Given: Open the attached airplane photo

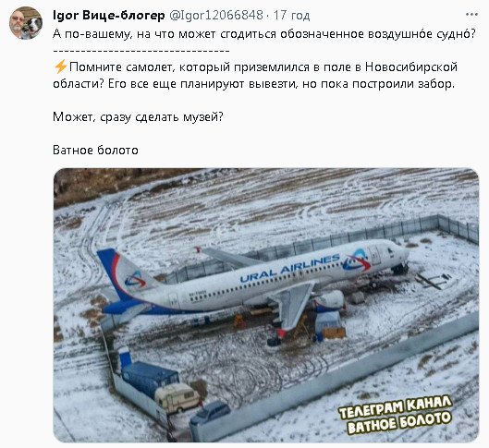Looking at the screenshot, I should pos(266,305).
